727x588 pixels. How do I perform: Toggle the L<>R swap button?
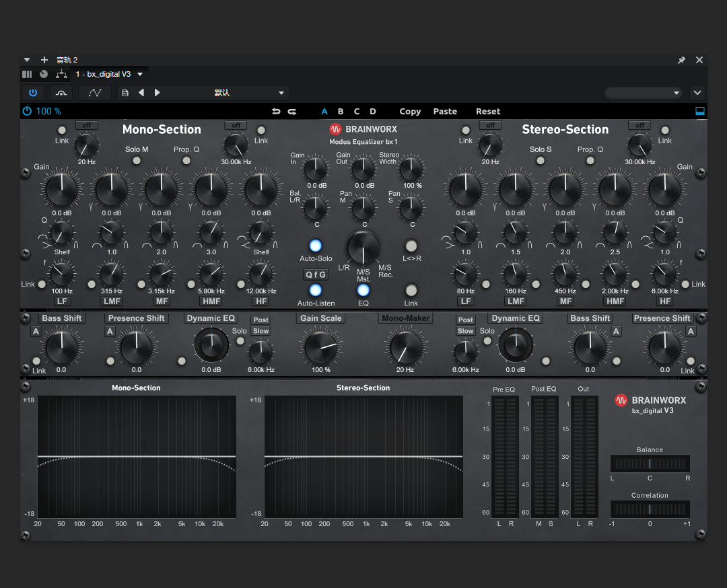click(411, 245)
